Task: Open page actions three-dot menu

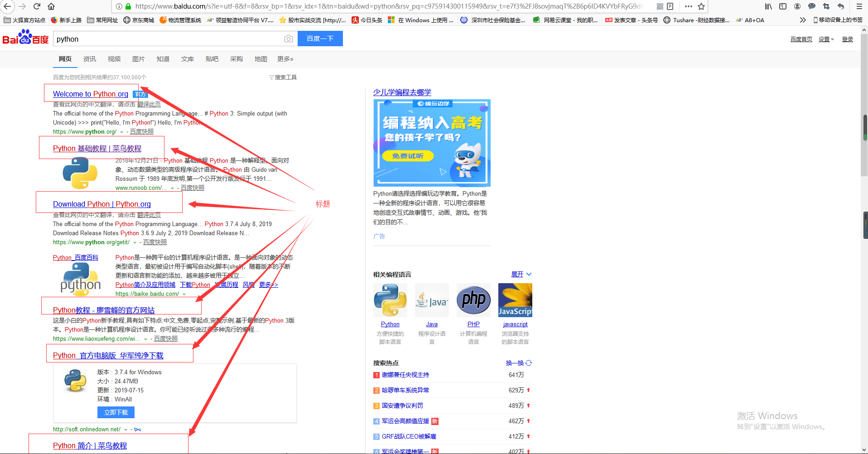Action: tap(689, 6)
